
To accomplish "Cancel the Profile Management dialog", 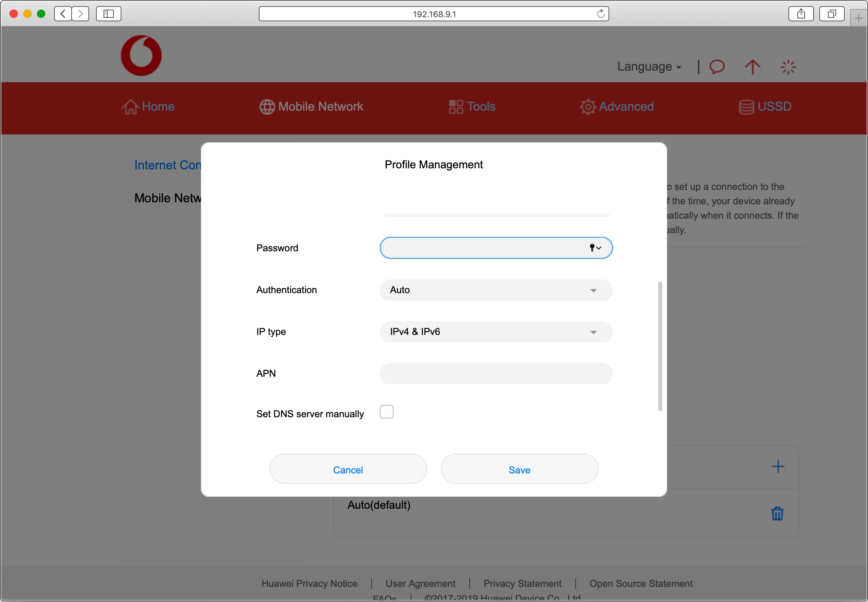I will coord(348,469).
